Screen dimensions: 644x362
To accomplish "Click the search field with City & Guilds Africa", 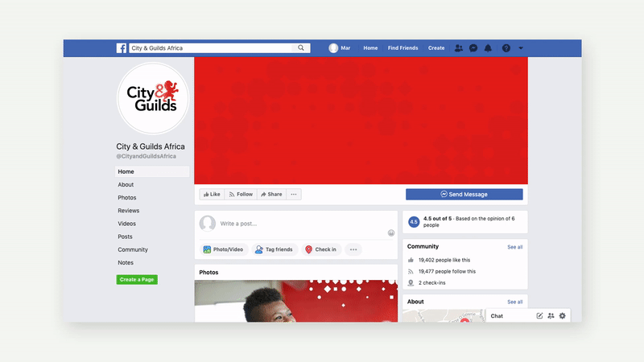I will click(x=211, y=48).
